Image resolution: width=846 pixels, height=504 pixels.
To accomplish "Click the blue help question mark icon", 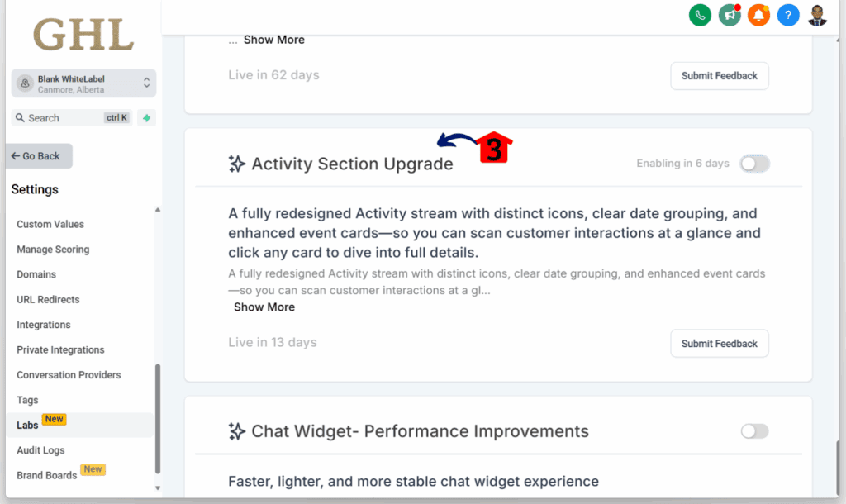I will [x=788, y=15].
